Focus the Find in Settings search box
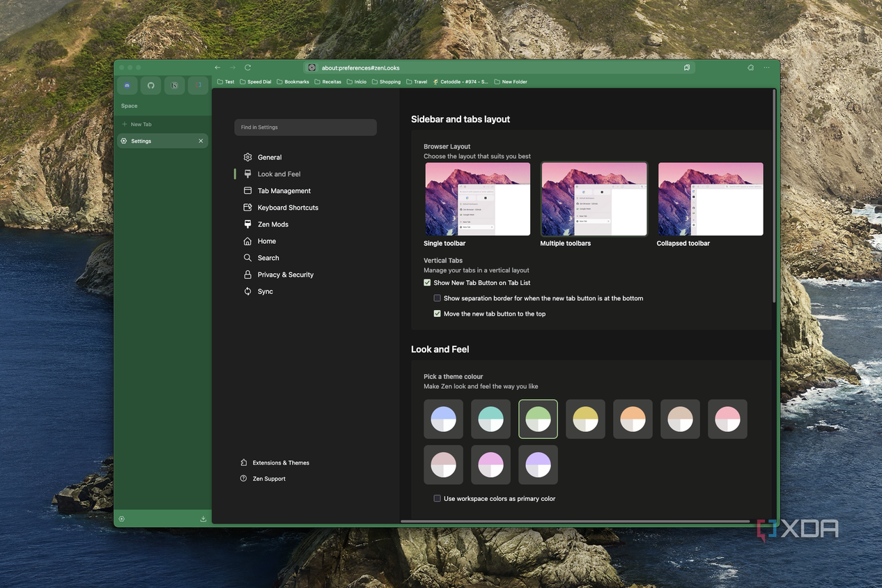This screenshot has width=882, height=588. (x=305, y=127)
